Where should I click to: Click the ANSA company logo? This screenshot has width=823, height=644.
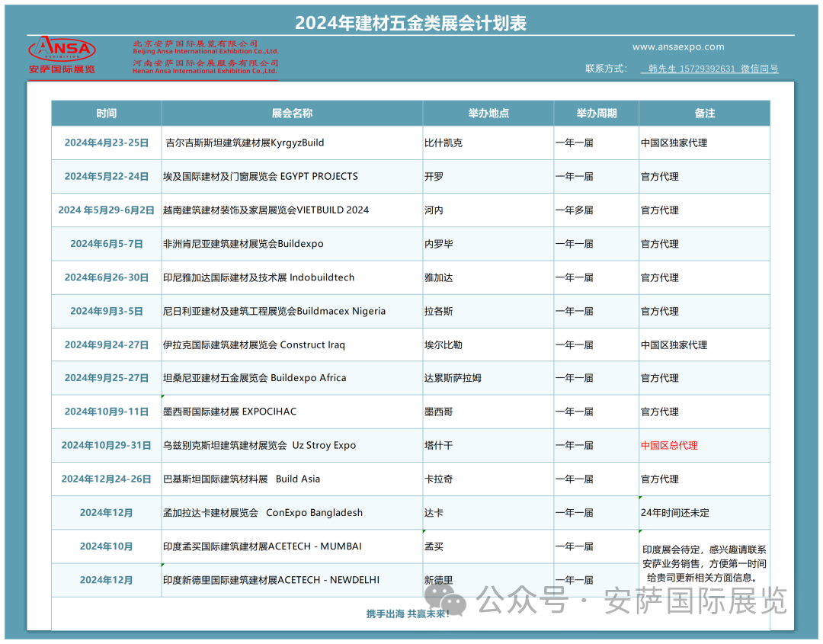[62, 55]
